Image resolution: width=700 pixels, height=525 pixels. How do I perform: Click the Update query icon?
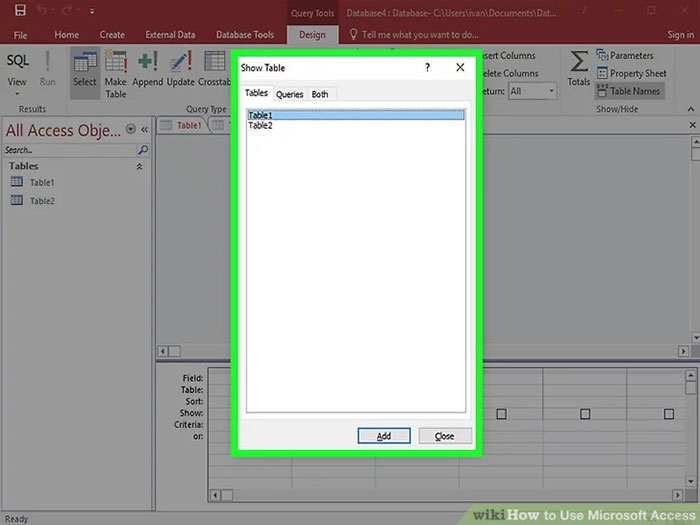coord(181,72)
